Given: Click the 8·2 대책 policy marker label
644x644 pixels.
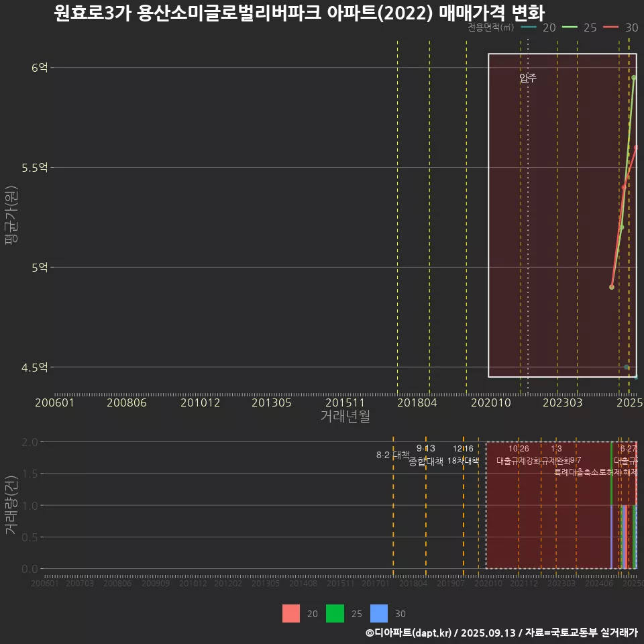Looking at the screenshot, I should coord(392,455).
